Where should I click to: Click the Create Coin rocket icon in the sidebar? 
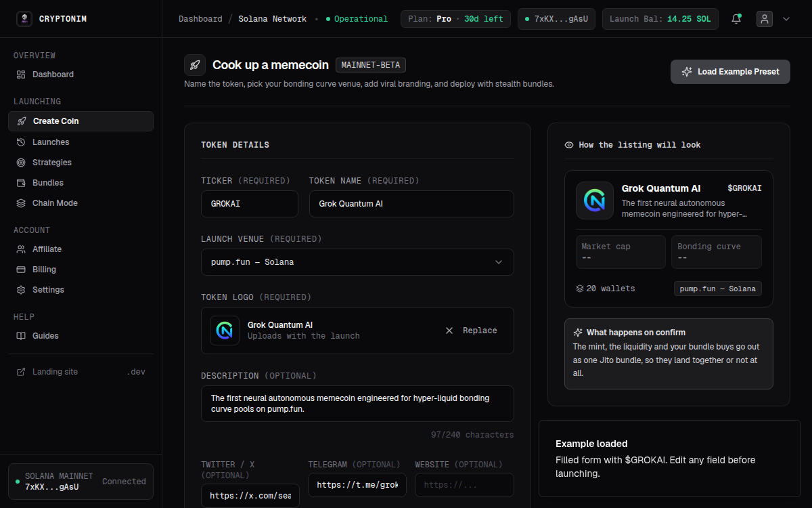point(22,121)
